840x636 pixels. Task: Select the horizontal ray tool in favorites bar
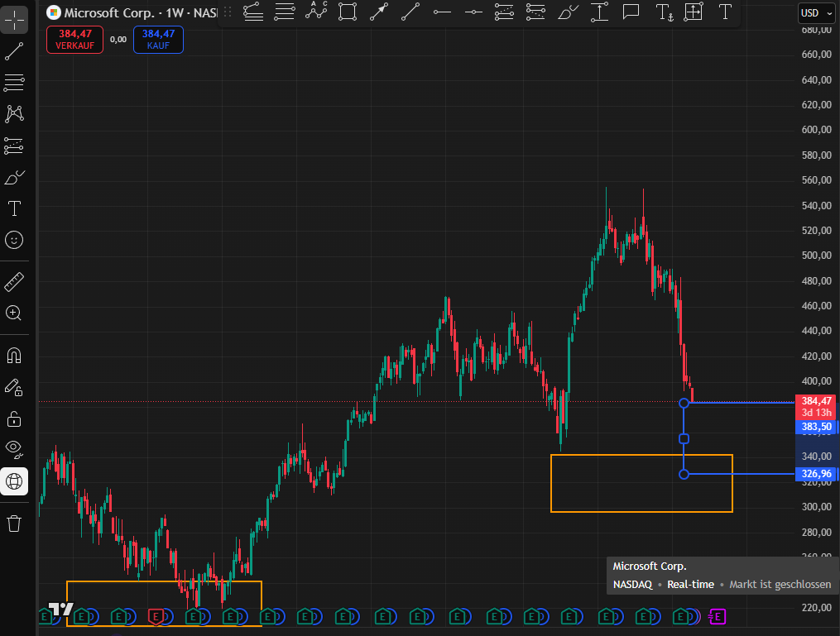[x=442, y=12]
